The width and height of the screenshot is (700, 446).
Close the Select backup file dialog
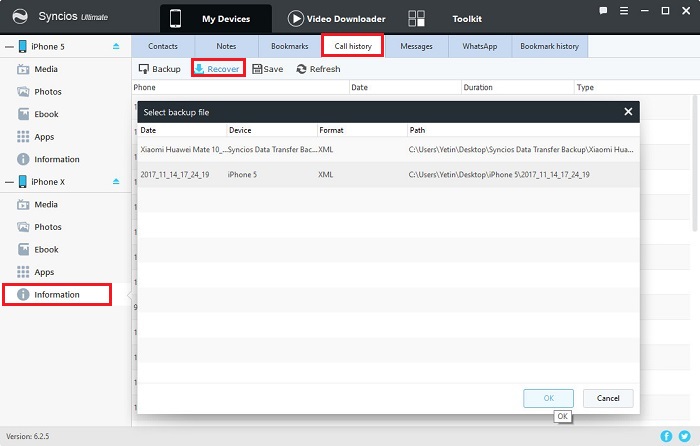(628, 112)
